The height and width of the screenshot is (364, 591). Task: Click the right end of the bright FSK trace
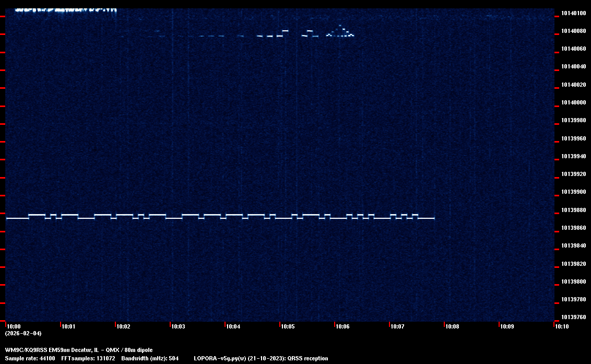click(x=433, y=218)
